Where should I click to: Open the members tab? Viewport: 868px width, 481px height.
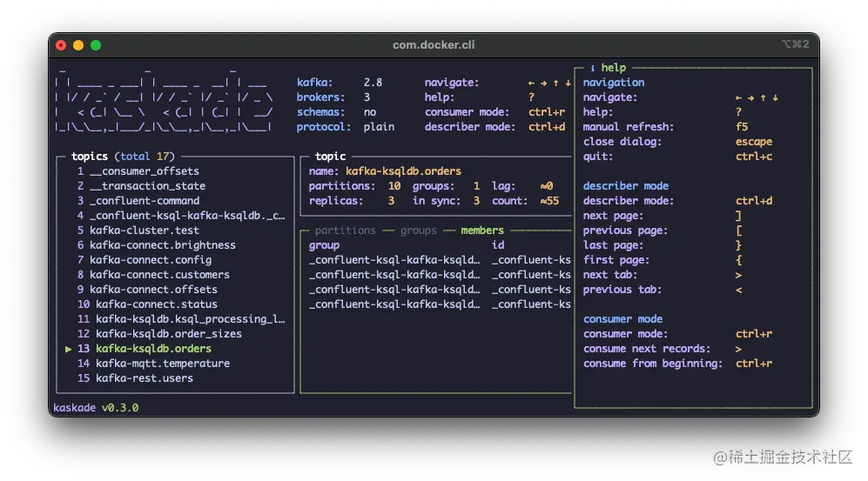click(482, 230)
